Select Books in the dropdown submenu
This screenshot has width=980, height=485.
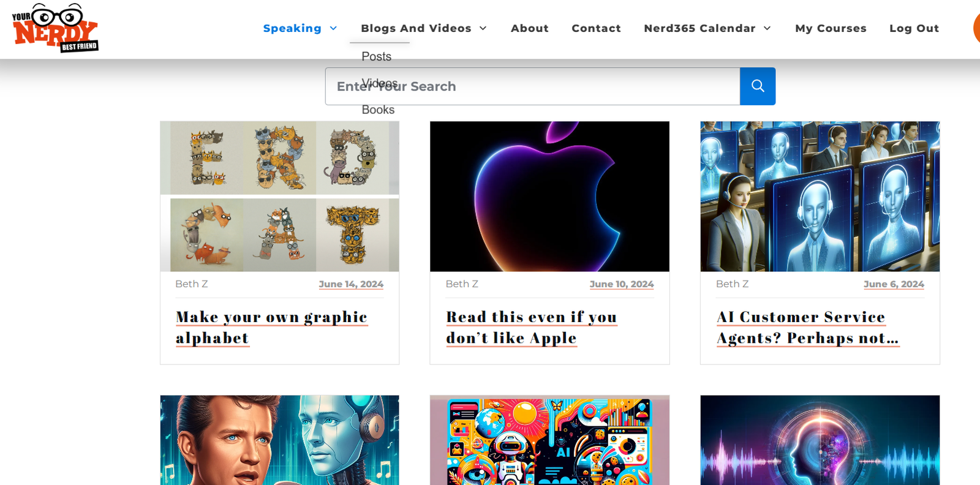click(x=378, y=110)
